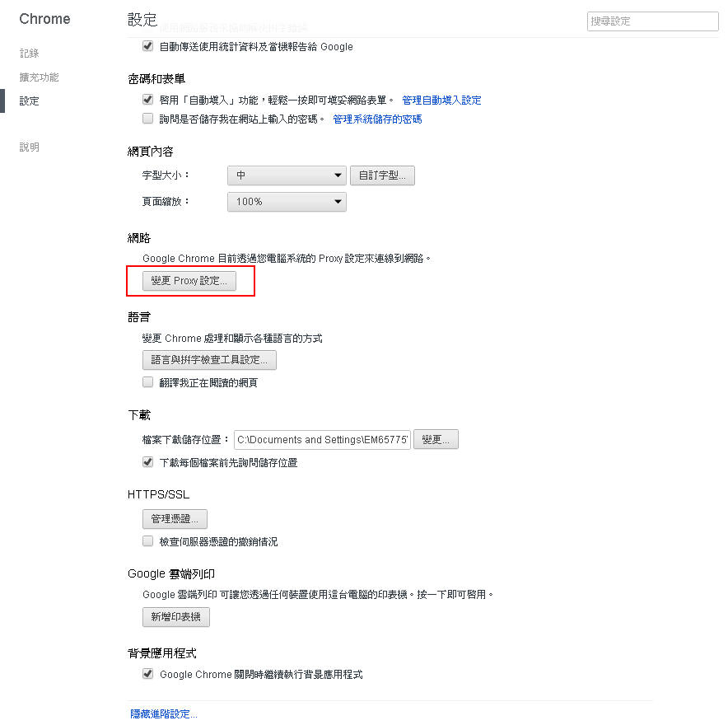Click the 變更 Proxy 設定 button
The width and height of the screenshot is (728, 725).
click(189, 281)
